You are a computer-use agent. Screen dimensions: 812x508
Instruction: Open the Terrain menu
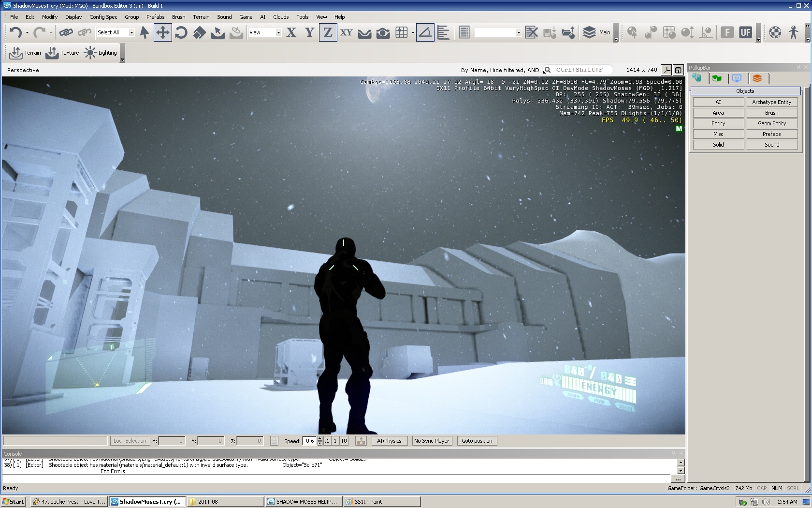[201, 17]
